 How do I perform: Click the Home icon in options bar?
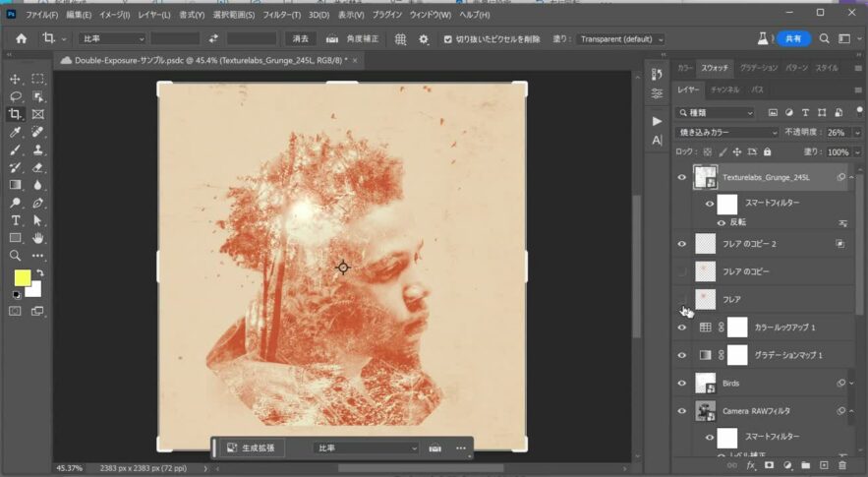click(21, 38)
